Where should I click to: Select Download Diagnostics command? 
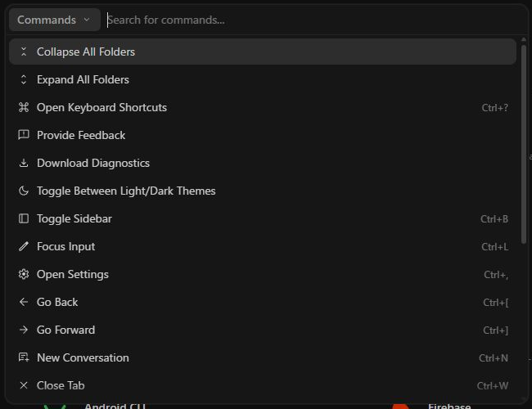click(x=263, y=163)
